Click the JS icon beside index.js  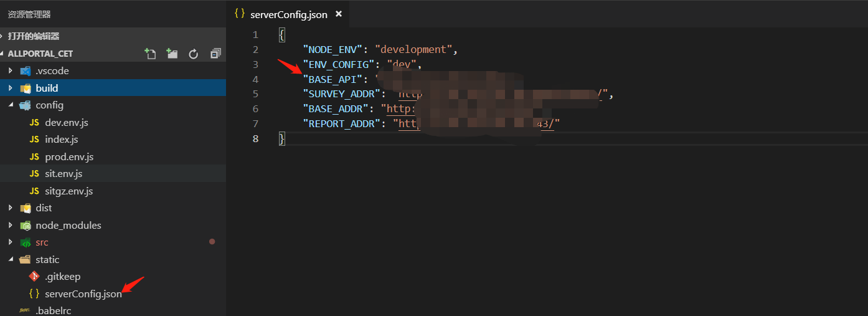tap(34, 140)
